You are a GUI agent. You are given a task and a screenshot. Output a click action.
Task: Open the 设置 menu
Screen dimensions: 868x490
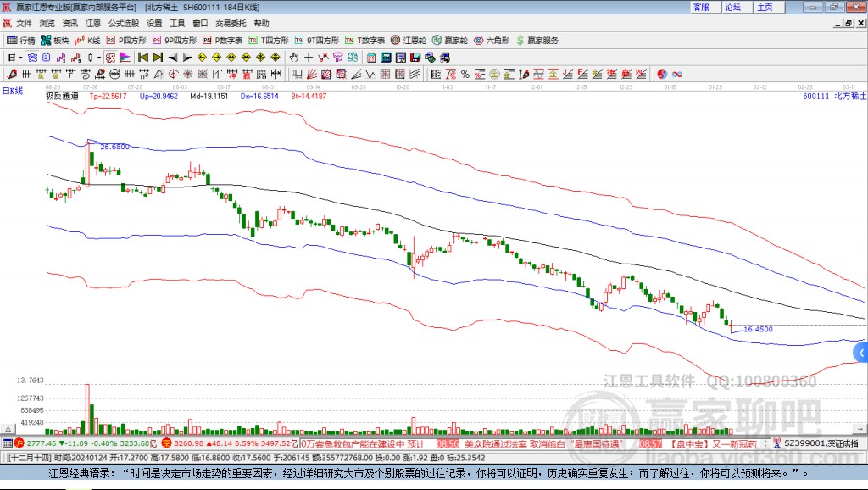coord(154,23)
